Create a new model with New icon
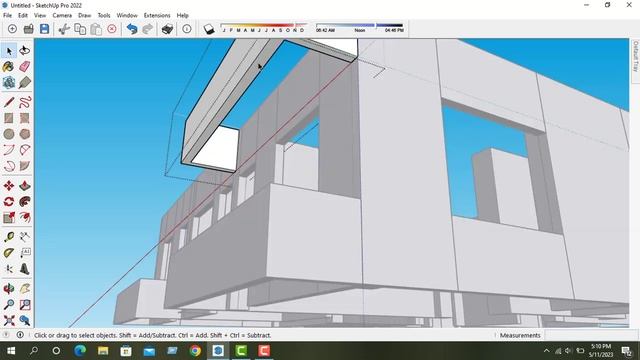This screenshot has width=640, height=360. pos(12,29)
